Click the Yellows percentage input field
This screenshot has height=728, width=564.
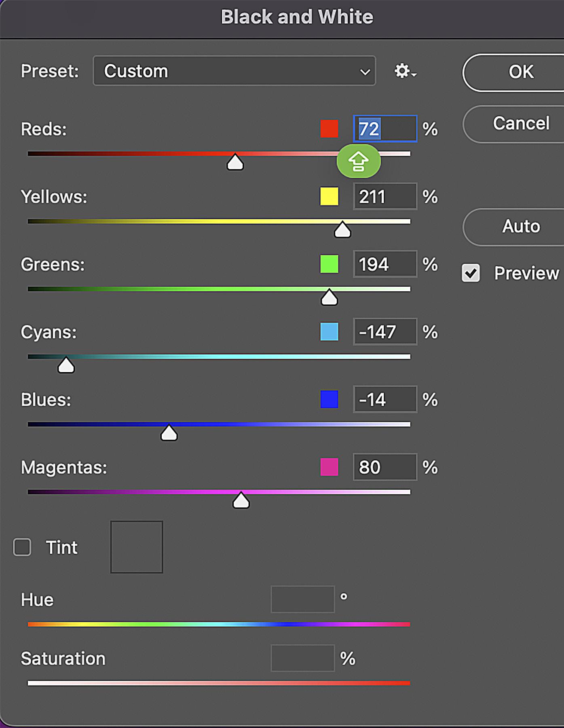pyautogui.click(x=385, y=197)
